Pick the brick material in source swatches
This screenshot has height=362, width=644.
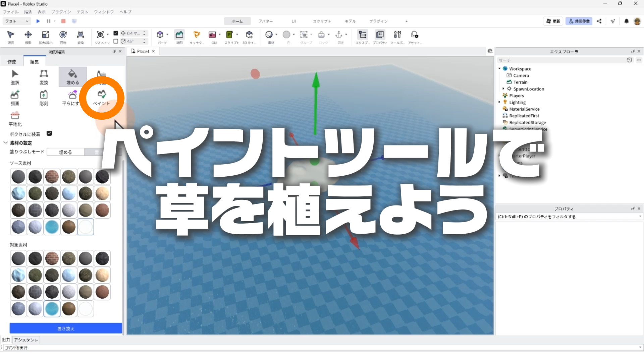pos(52,177)
